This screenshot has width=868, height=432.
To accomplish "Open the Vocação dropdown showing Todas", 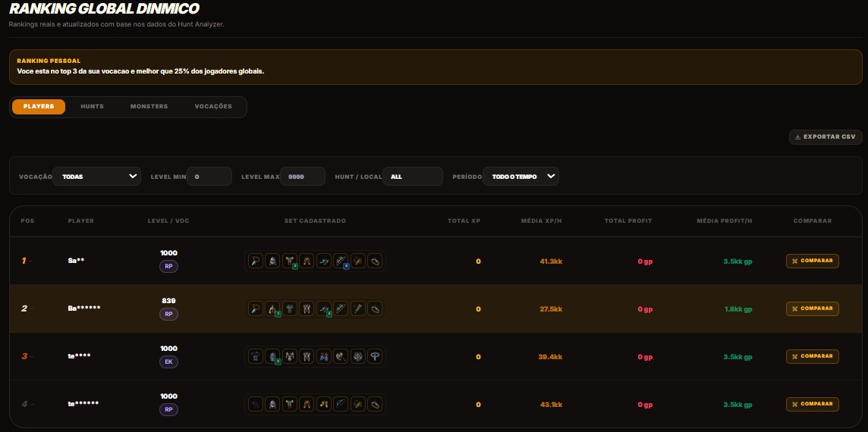I will 96,177.
